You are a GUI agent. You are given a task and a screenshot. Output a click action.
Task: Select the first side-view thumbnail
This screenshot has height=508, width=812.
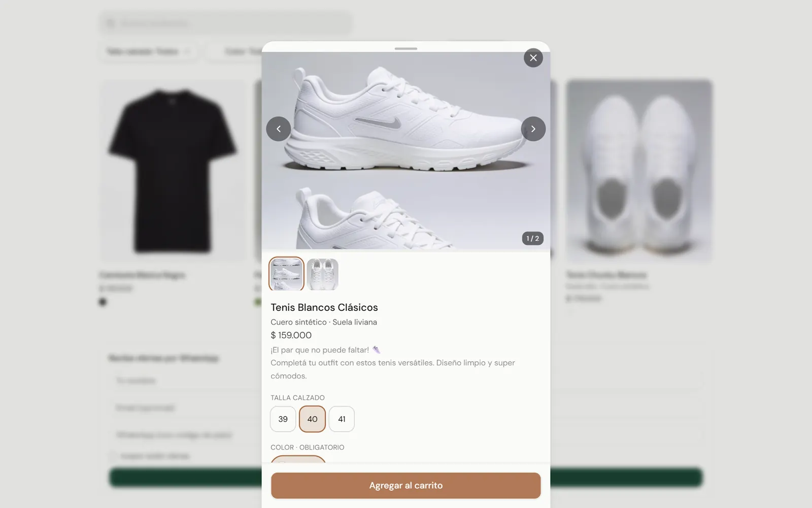tap(287, 274)
